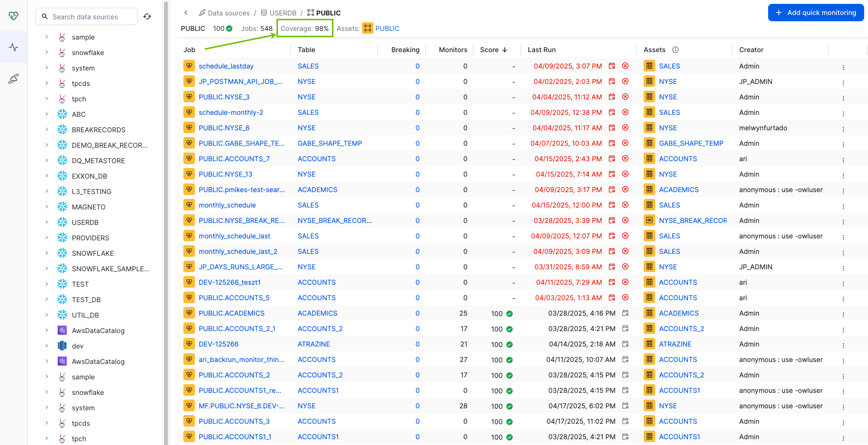868x445 pixels.
Task: Click the back arrow above the breadcrumb
Action: (186, 13)
